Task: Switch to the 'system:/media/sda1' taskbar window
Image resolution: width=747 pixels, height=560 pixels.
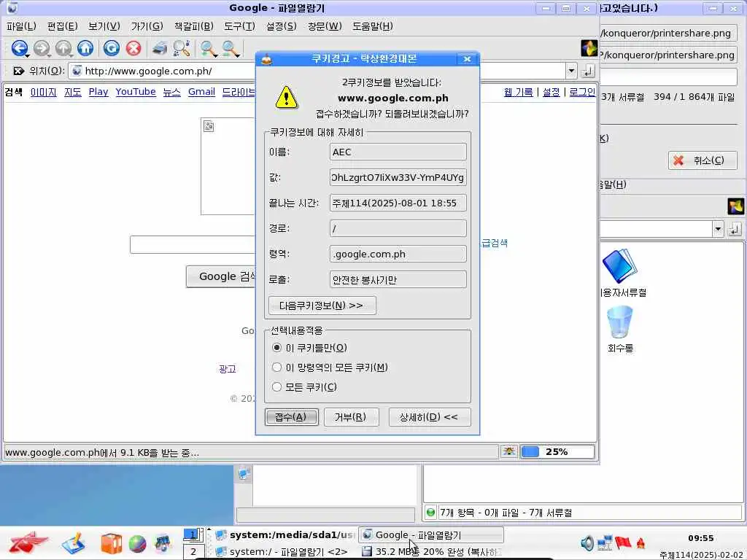Action: (x=285, y=534)
